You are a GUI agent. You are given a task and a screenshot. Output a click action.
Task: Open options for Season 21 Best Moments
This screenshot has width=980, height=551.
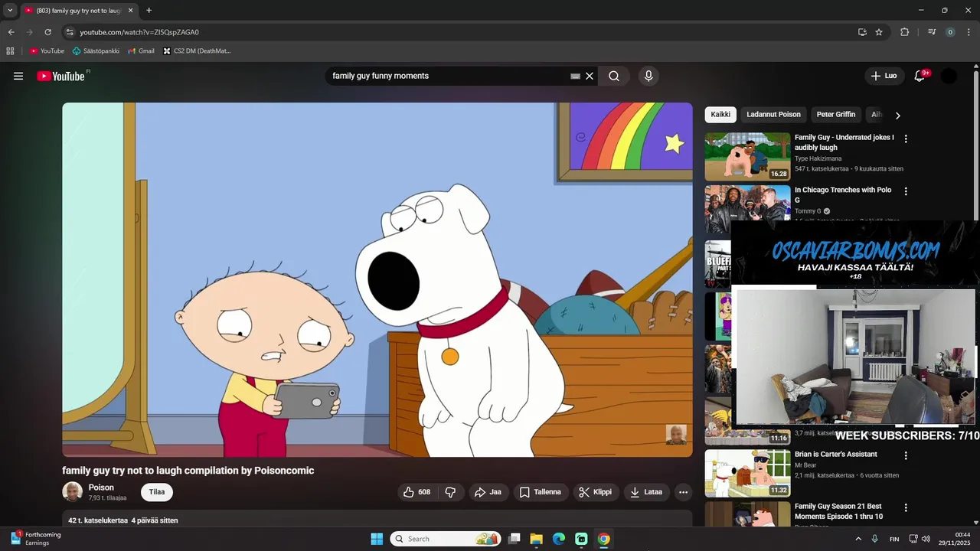pos(906,507)
